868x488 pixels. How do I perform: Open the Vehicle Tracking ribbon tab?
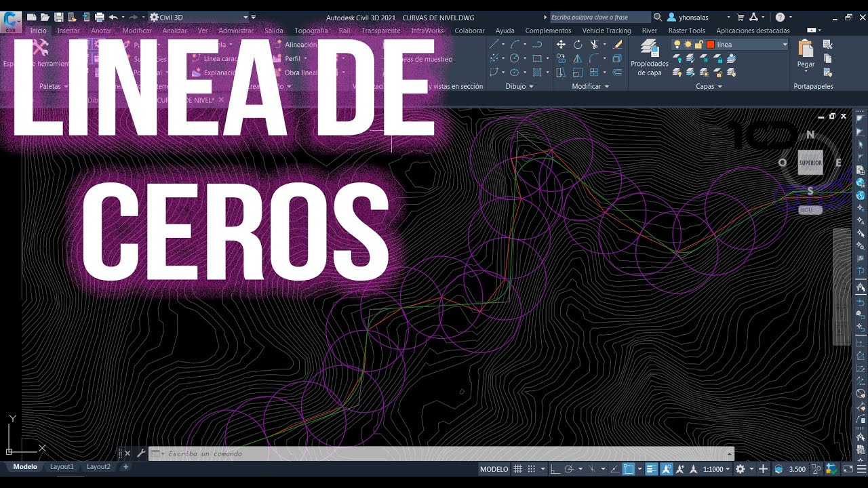(606, 30)
